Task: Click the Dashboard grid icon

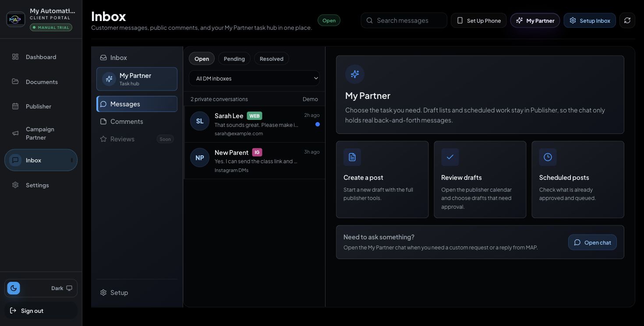Action: pyautogui.click(x=15, y=57)
